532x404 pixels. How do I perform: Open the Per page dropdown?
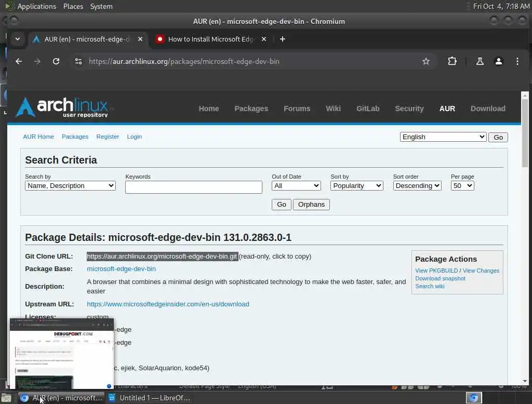coord(462,186)
